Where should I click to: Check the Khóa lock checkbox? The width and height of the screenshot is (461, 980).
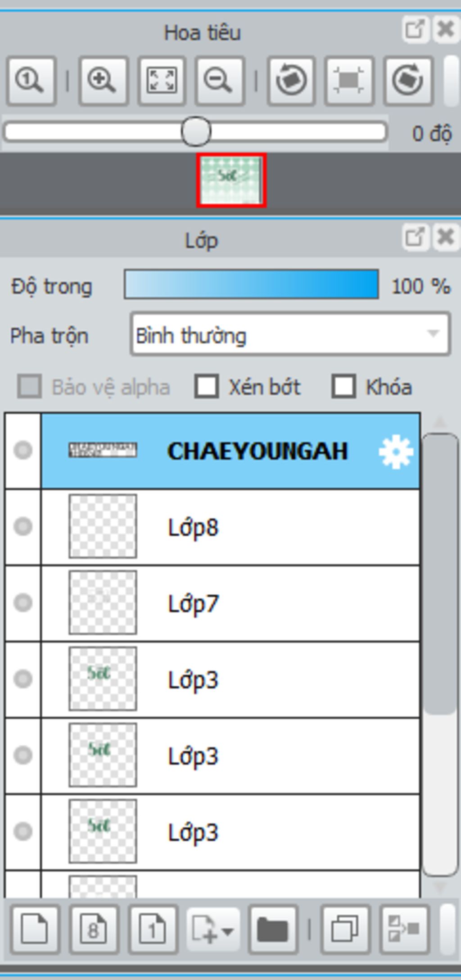tap(343, 387)
